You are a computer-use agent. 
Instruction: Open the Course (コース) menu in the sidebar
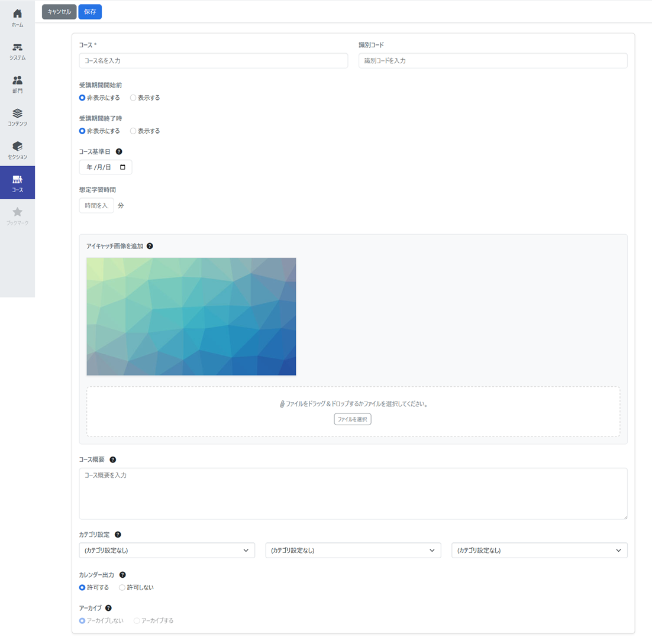[17, 183]
